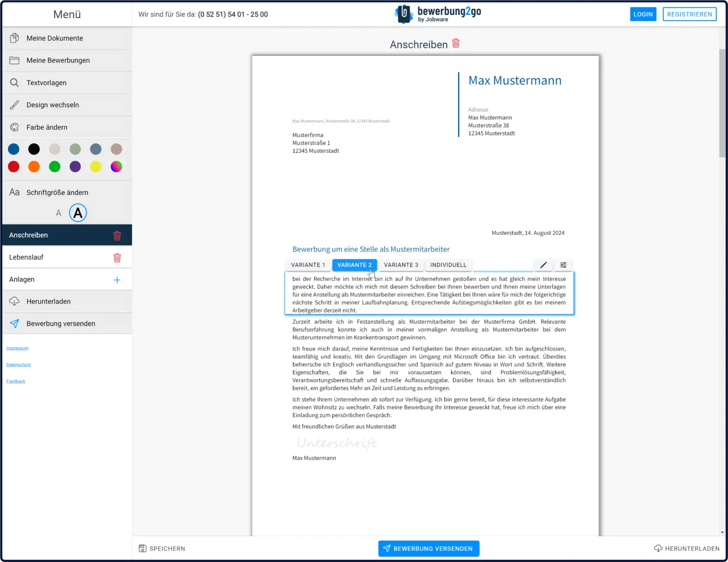Open Meine Bewerbungen in the menu
728x562 pixels.
point(67,60)
